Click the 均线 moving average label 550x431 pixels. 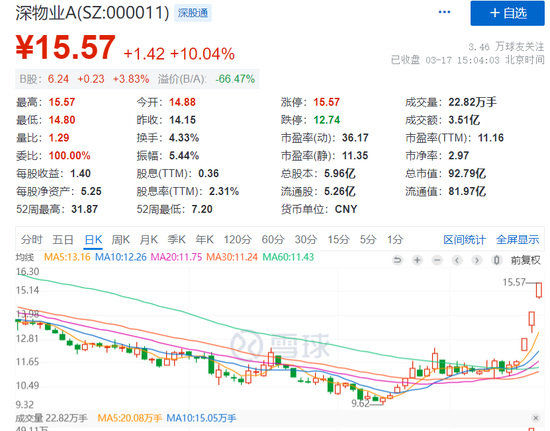coord(25,257)
